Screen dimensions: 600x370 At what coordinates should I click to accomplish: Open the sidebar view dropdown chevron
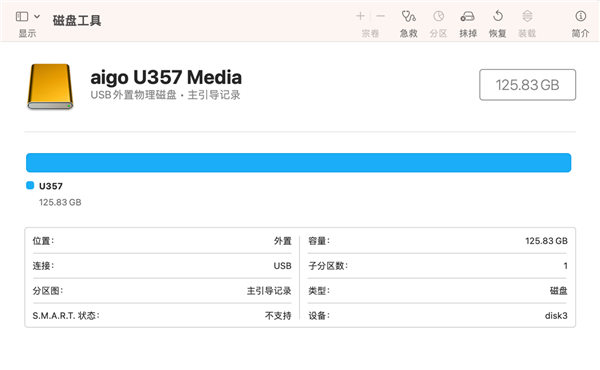click(37, 16)
